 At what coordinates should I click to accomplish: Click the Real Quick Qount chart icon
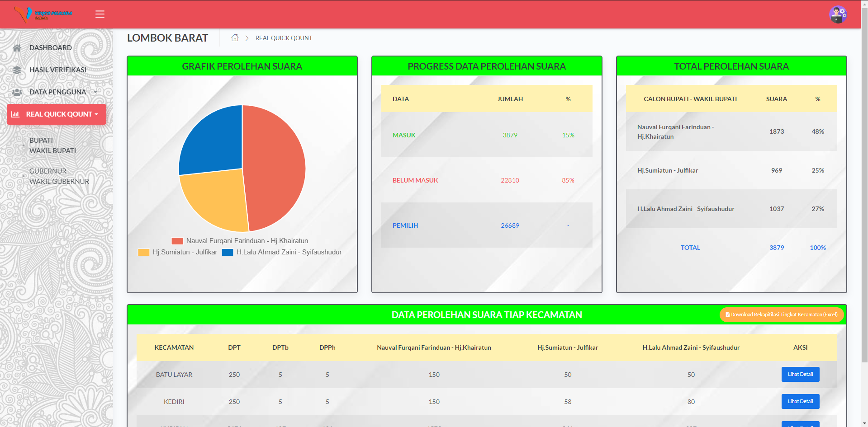[x=15, y=114]
